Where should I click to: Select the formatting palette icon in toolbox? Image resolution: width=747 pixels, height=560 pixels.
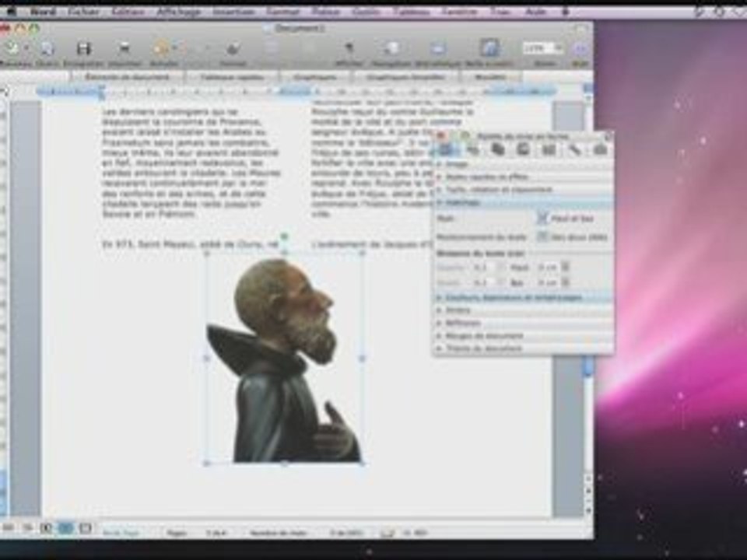click(x=447, y=150)
